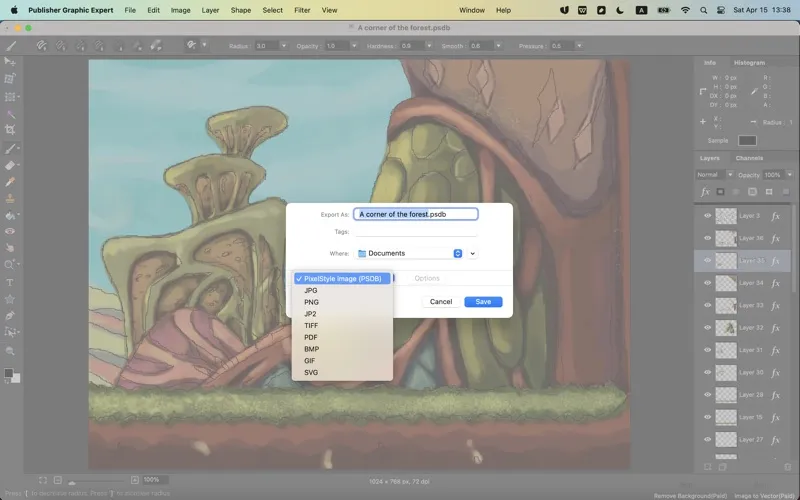
Task: Expand the save dialog with chevron button
Action: [x=473, y=254]
